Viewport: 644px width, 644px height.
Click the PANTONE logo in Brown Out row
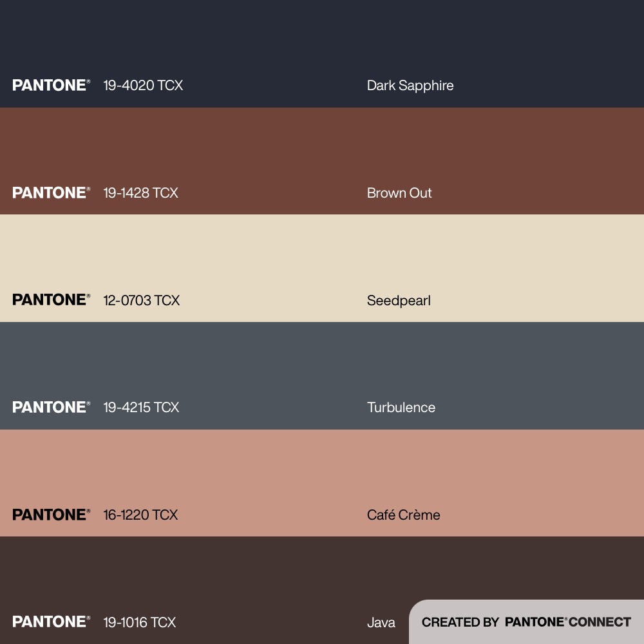[51, 193]
